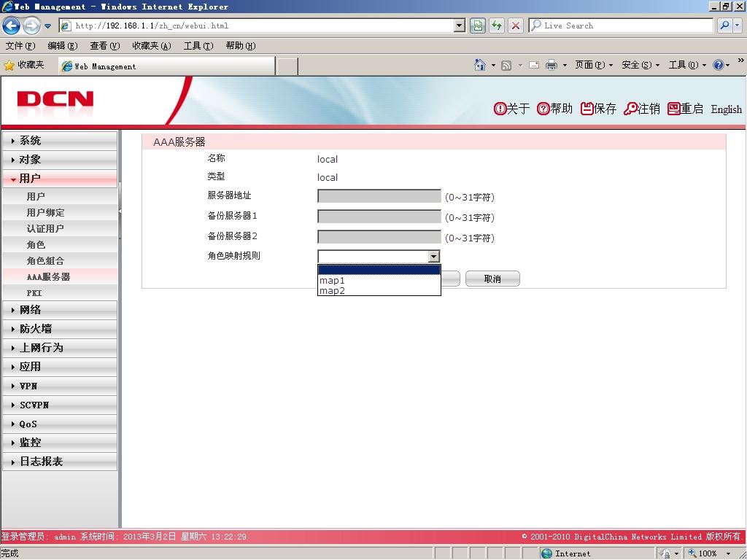Click the 备份服务器1 input field
The height and width of the screenshot is (560, 747).
click(x=379, y=217)
